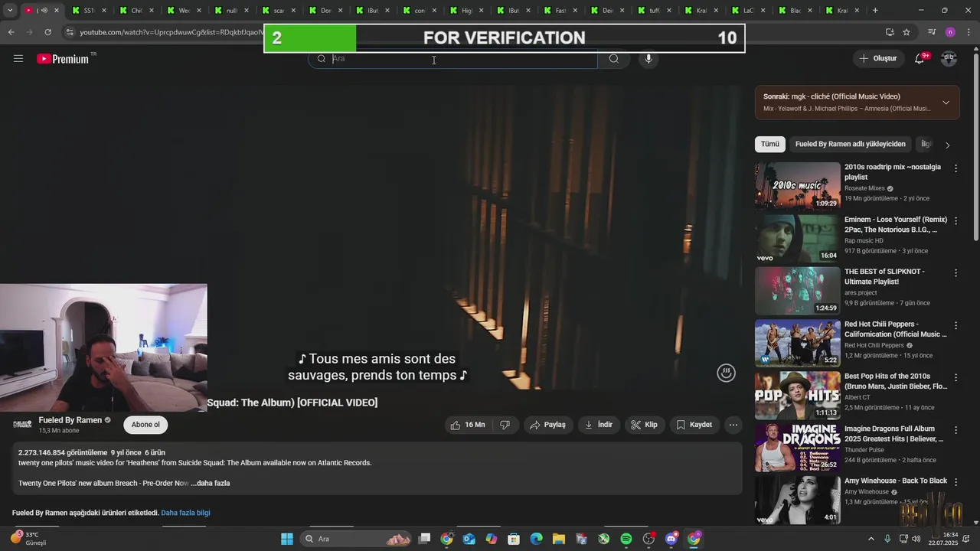Screen dimensions: 980x551
Task: Show more filter chips with right arrow
Action: point(947,145)
